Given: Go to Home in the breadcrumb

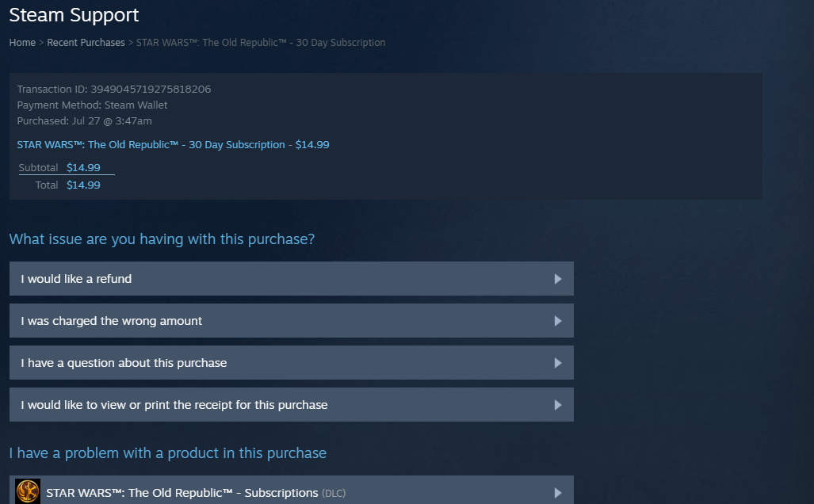Looking at the screenshot, I should click(22, 43).
